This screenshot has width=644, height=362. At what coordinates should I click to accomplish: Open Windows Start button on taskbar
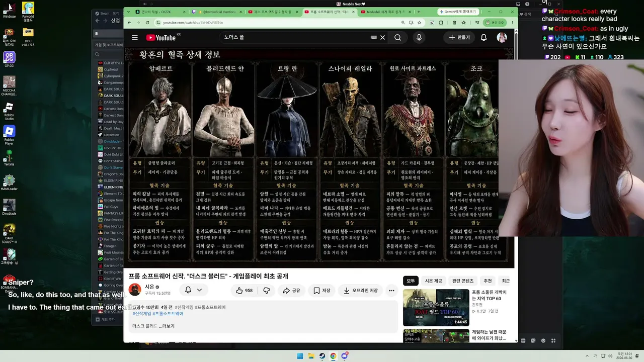[300, 356]
